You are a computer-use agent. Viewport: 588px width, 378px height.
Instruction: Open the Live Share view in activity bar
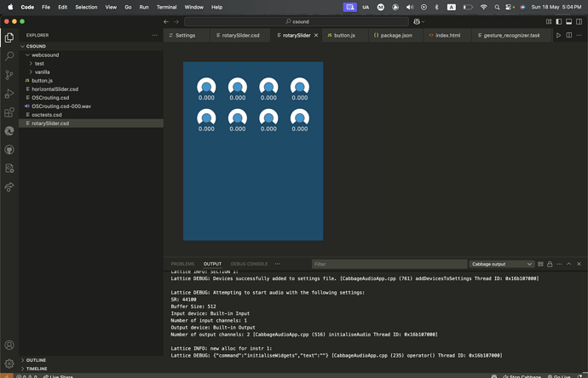coord(9,187)
